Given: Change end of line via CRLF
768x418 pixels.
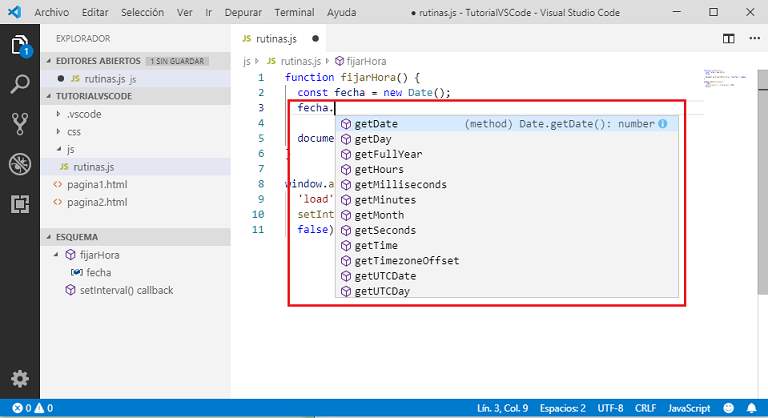Looking at the screenshot, I should pos(645,408).
